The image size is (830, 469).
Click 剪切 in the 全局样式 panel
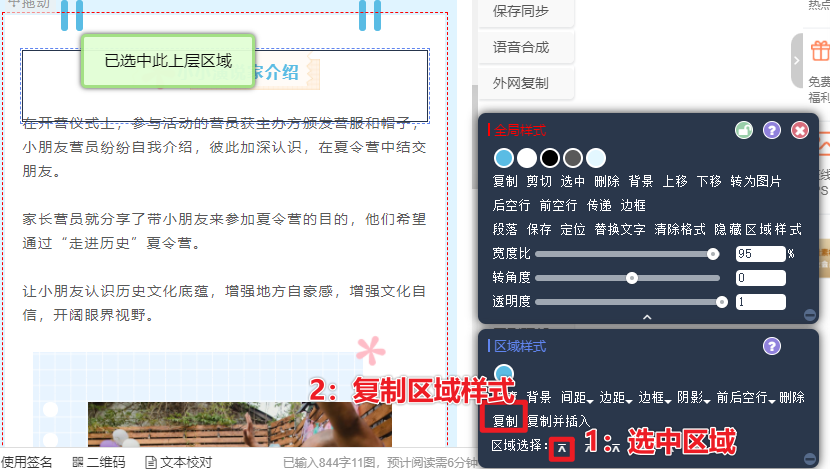(539, 182)
